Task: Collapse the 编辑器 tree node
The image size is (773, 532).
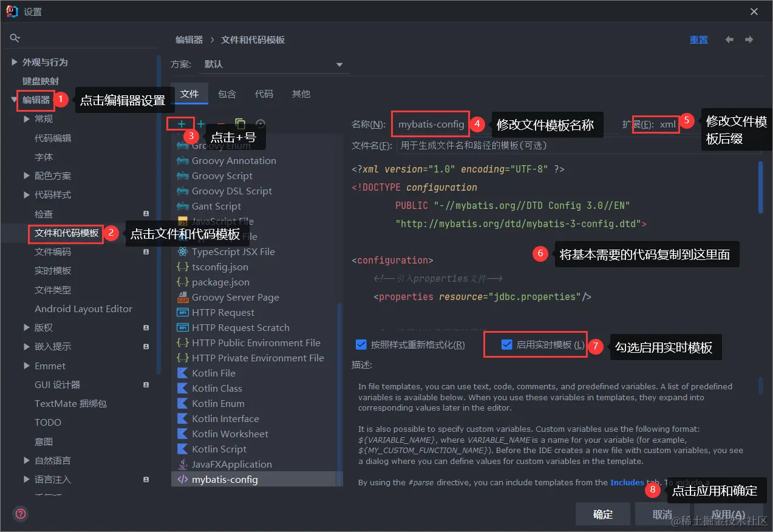Action: point(15,100)
